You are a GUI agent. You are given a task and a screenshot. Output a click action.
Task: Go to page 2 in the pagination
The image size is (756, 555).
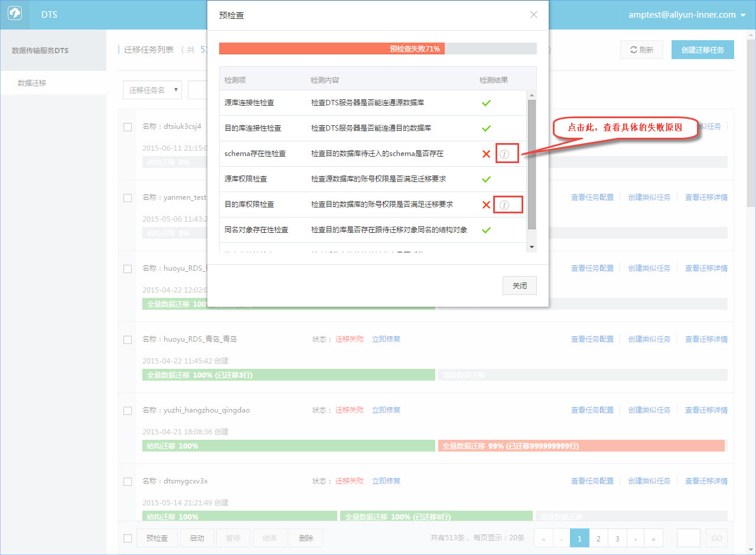point(598,538)
